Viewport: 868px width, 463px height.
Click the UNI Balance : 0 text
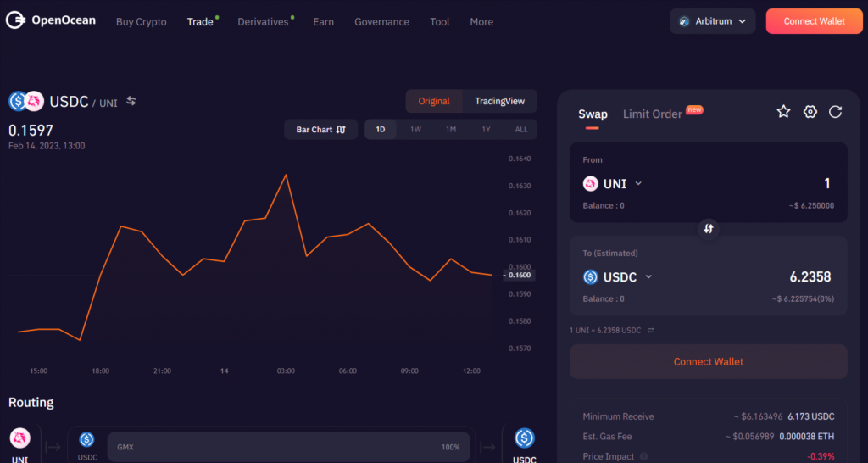604,205
